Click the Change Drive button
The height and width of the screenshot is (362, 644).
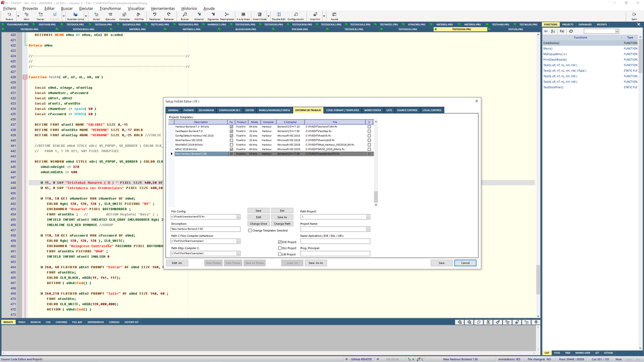258,224
